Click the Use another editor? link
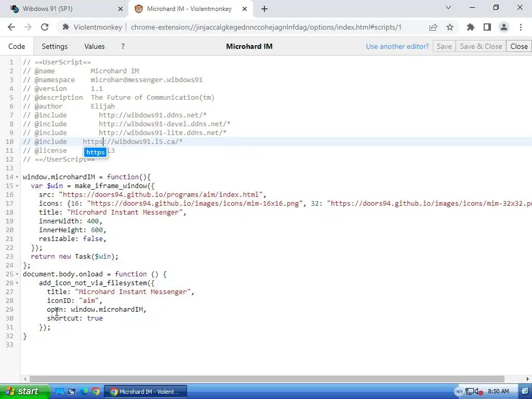532x399 pixels. (397, 46)
